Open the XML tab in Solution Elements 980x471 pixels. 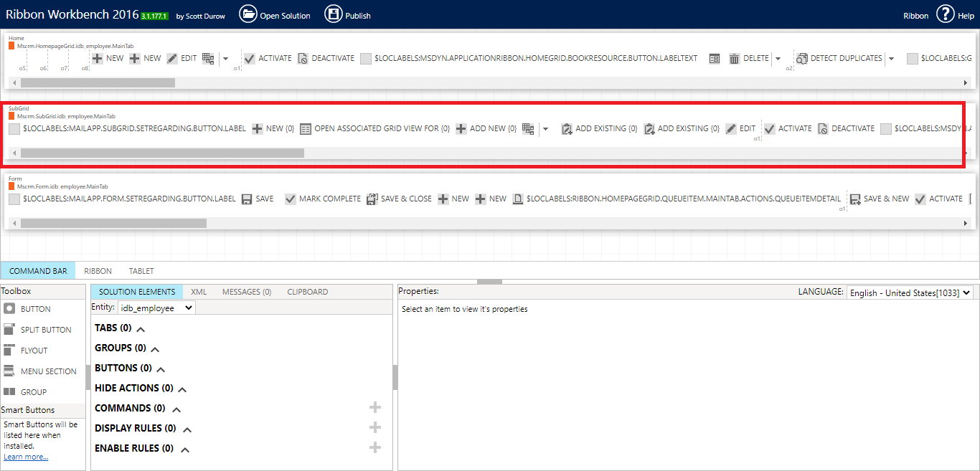click(199, 292)
